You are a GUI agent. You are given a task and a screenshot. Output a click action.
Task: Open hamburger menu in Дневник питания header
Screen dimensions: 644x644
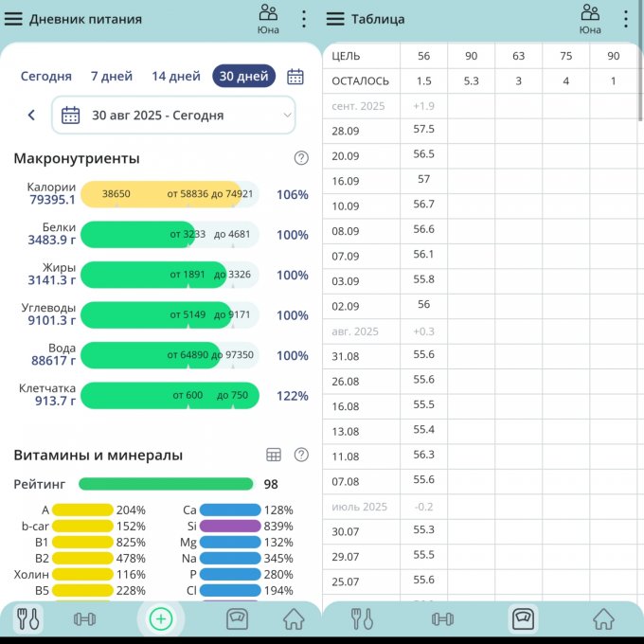pyautogui.click(x=13, y=19)
